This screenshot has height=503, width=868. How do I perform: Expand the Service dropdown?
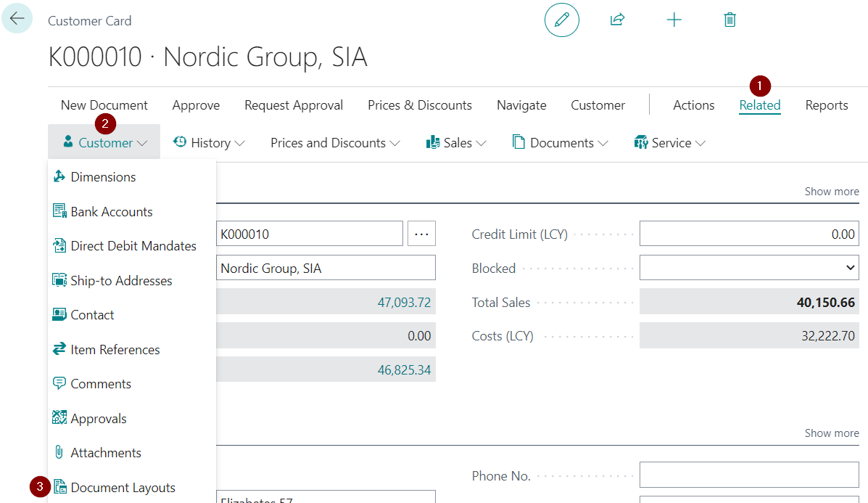pos(670,142)
